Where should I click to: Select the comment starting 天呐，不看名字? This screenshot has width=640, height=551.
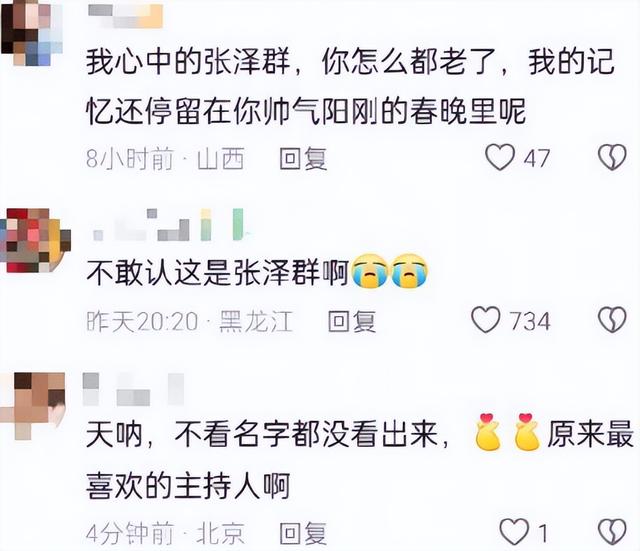tap(359, 459)
